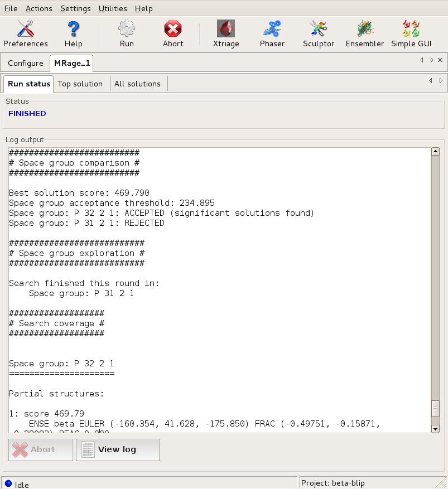The image size is (448, 489).
Task: Launch Xtriage tool
Action: click(x=225, y=33)
